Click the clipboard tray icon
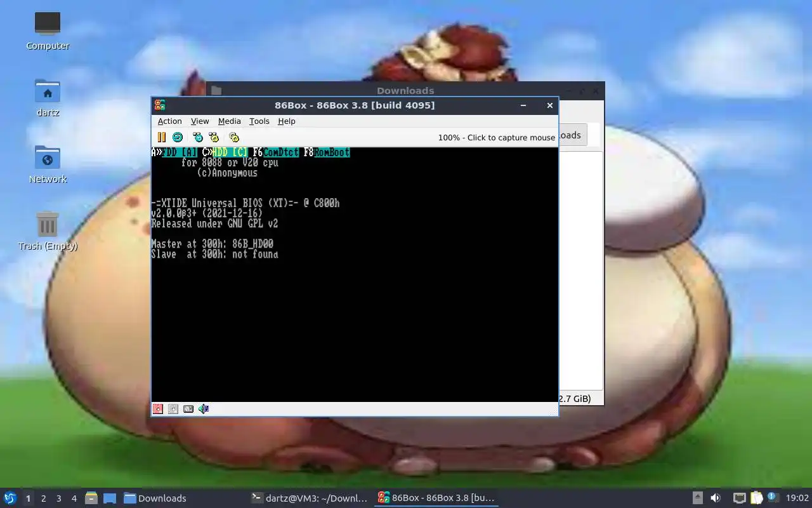Viewport: 812px width, 508px height. click(757, 498)
